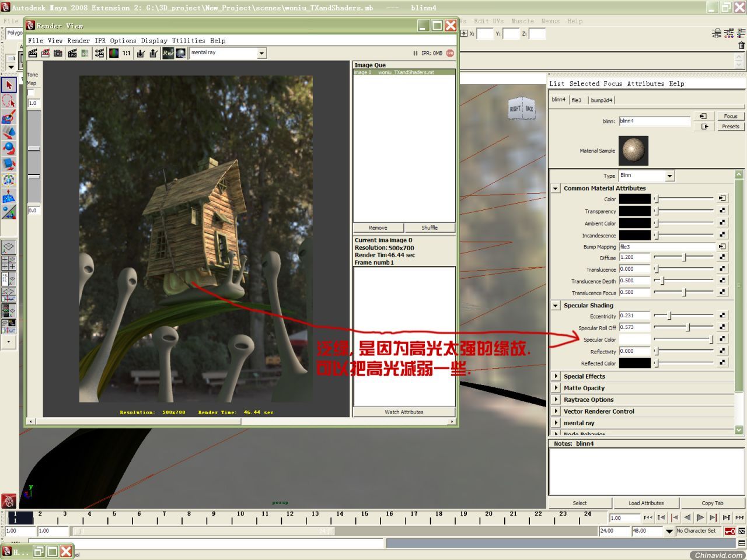
Task: Select the Scale tool in toolbox
Action: (9, 164)
